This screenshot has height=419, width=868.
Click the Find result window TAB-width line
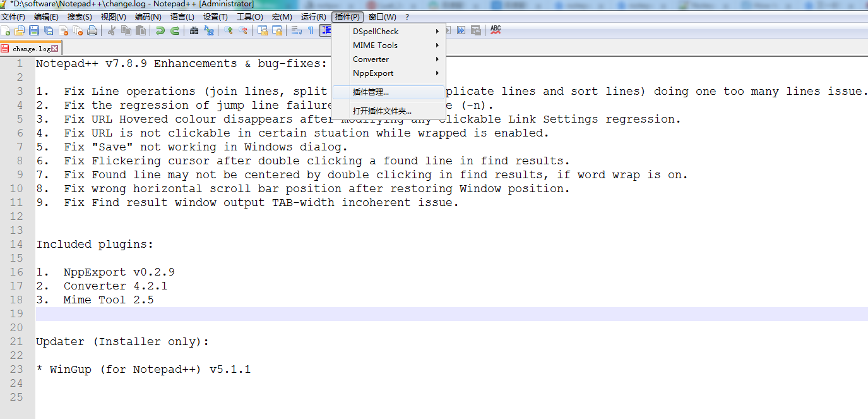(x=247, y=202)
